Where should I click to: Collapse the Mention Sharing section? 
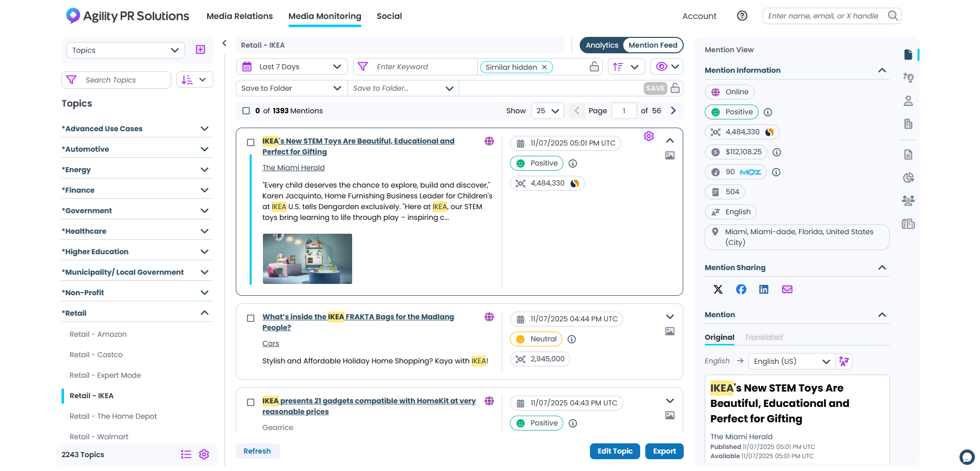click(x=882, y=268)
